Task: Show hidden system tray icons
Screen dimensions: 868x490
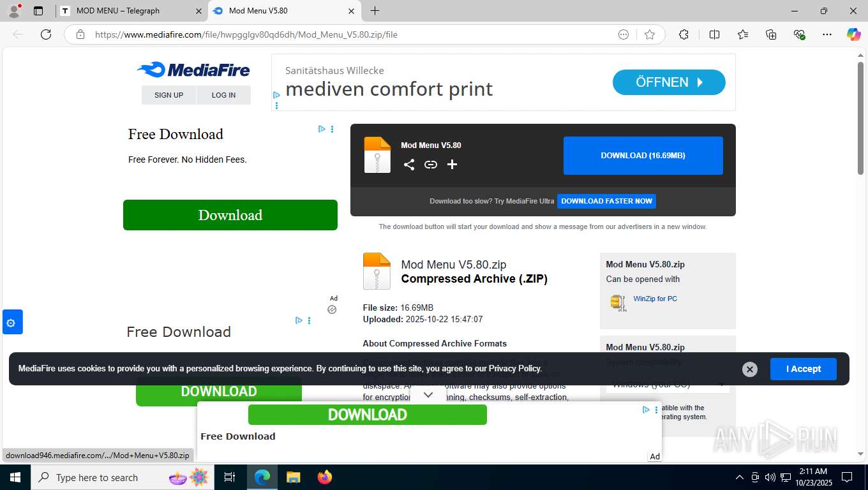Action: (x=740, y=477)
